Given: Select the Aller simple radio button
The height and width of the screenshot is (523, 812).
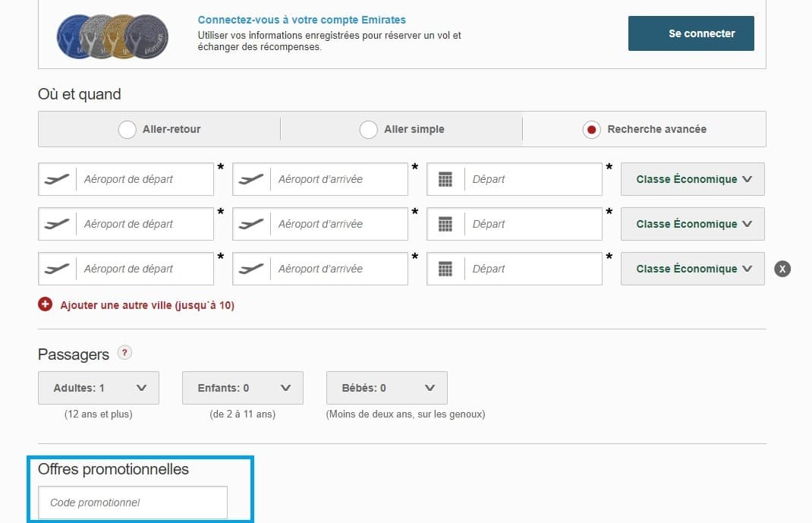Looking at the screenshot, I should tap(369, 130).
